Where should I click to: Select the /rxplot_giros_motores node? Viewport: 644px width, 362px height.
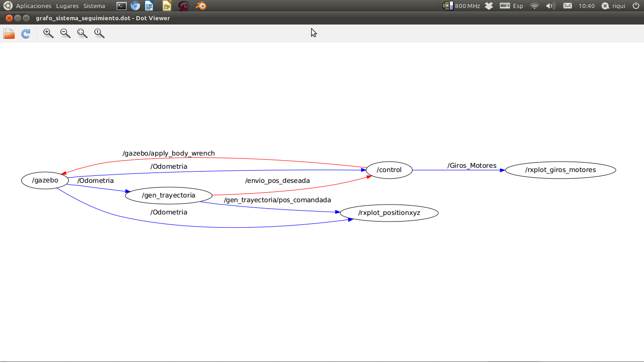pos(561,170)
